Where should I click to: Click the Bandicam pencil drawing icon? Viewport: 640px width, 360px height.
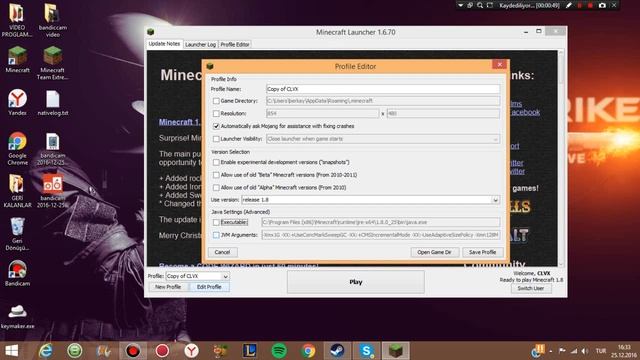point(569,5)
